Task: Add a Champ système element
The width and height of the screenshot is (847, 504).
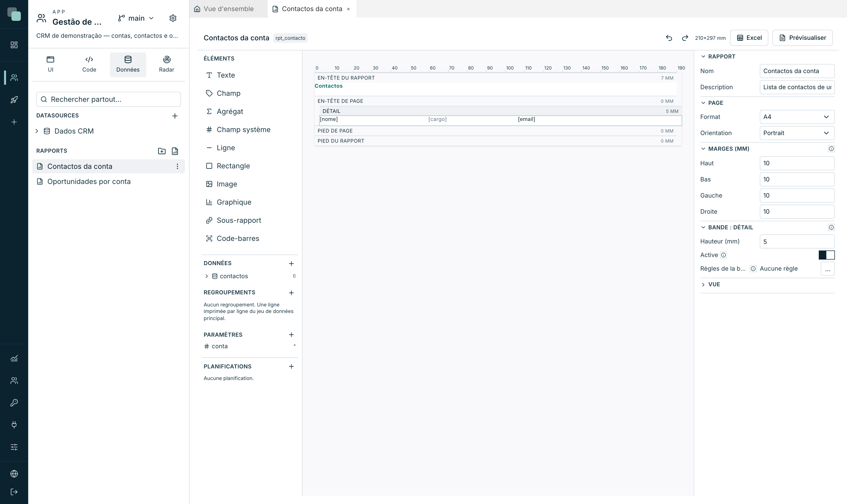Action: 250,129
